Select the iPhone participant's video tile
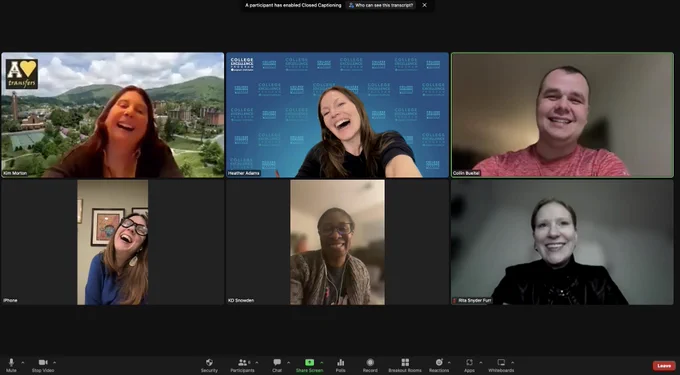 coord(113,242)
